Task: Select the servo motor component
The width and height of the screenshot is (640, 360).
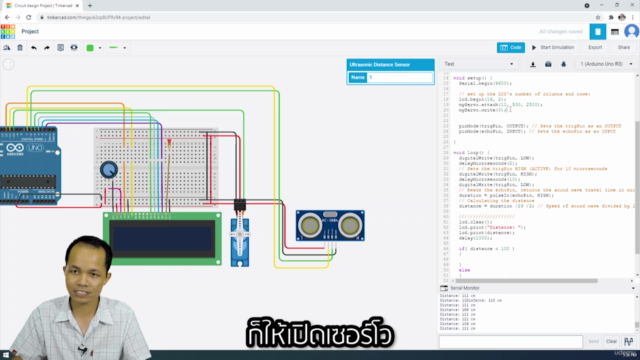Action: (240, 243)
